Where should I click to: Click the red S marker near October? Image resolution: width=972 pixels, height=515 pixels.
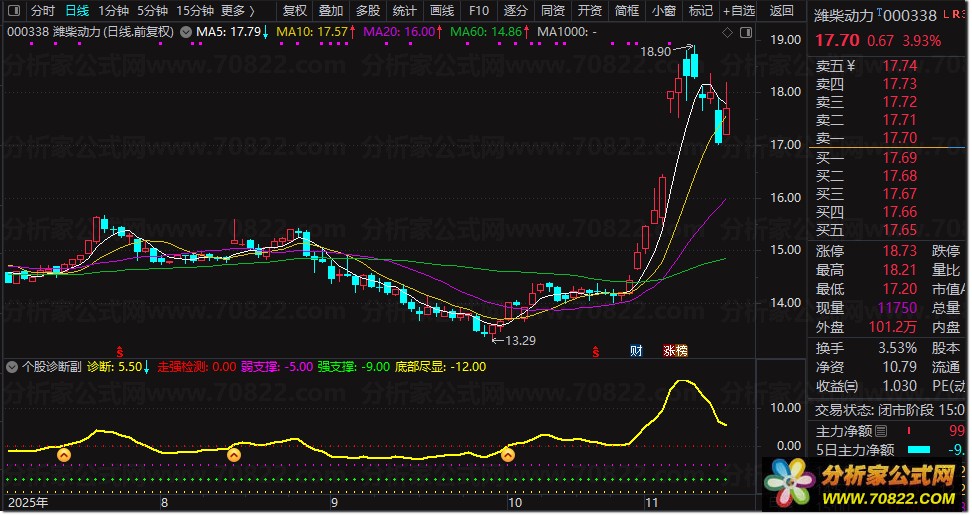click(x=596, y=352)
